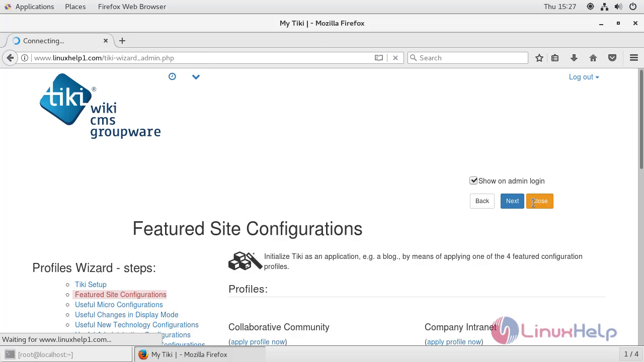
Task: Click the network icon in top panel
Action: 605,7
